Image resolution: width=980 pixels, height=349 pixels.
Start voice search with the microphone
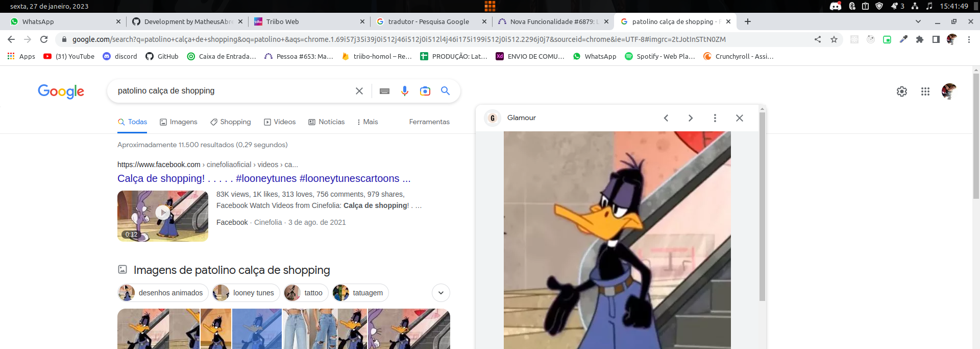[405, 91]
